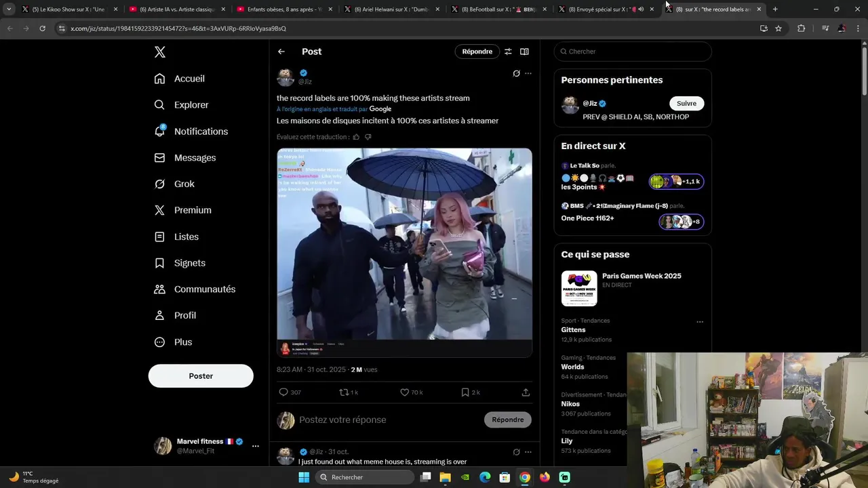The height and width of the screenshot is (488, 868).
Task: Bookmark this page with star icon
Action: point(778,28)
